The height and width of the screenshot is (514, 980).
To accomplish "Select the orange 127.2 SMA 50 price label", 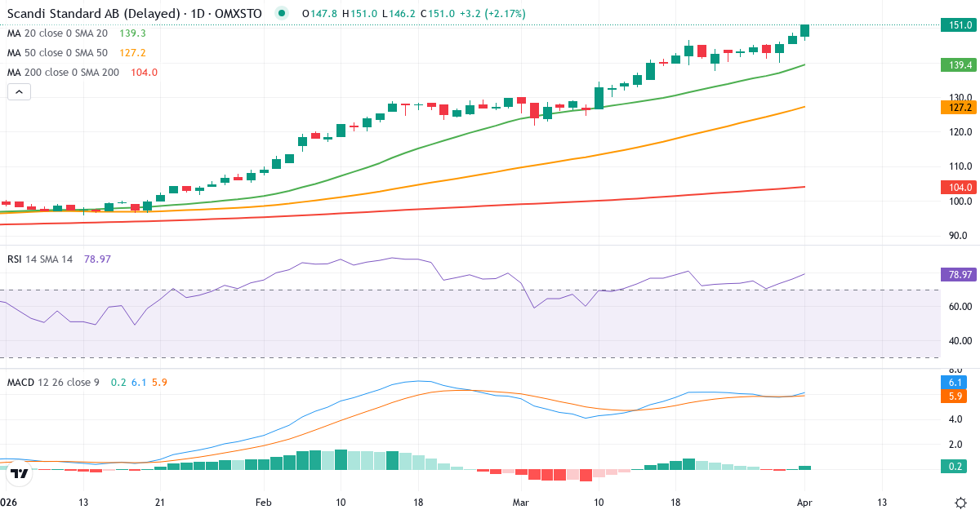I will coord(957,106).
